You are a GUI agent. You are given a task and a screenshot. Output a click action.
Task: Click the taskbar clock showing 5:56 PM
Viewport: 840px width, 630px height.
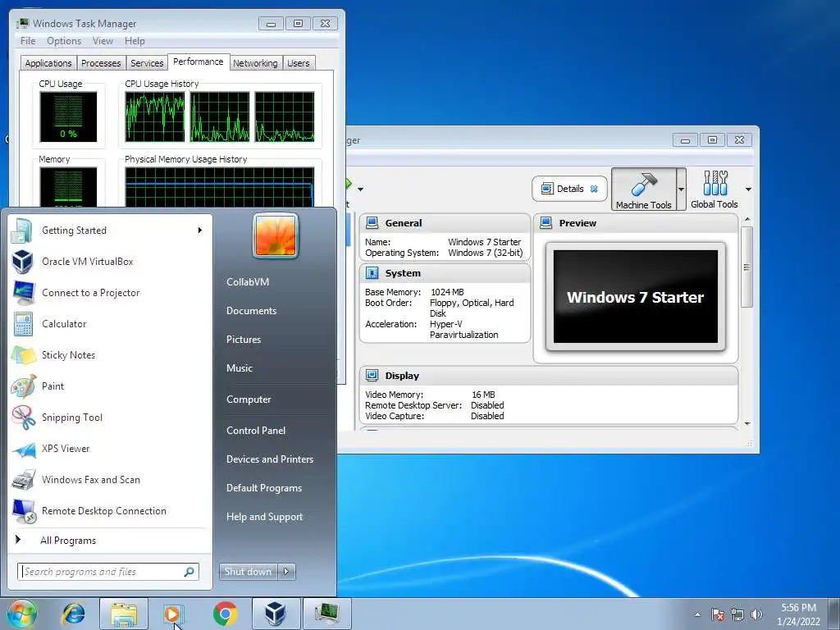(x=798, y=614)
